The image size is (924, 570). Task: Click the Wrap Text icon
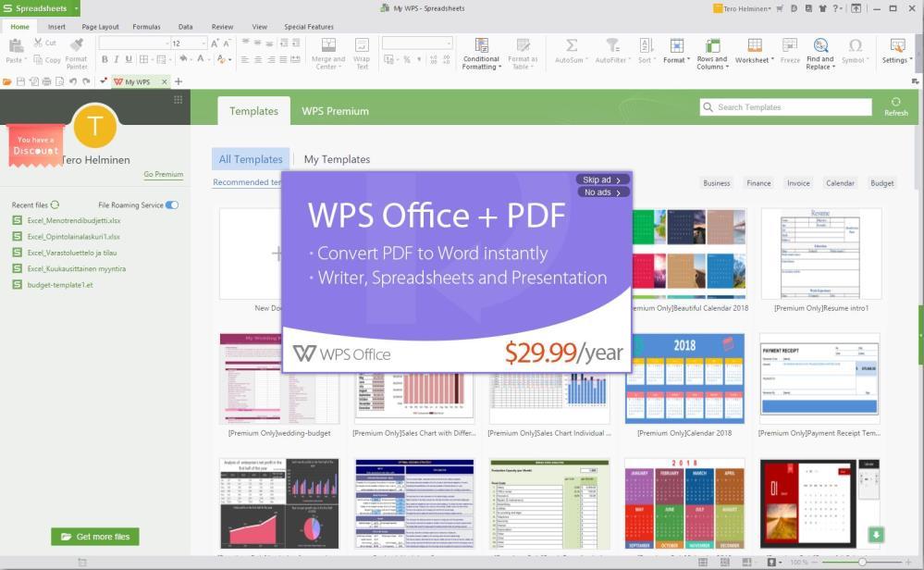(x=362, y=45)
